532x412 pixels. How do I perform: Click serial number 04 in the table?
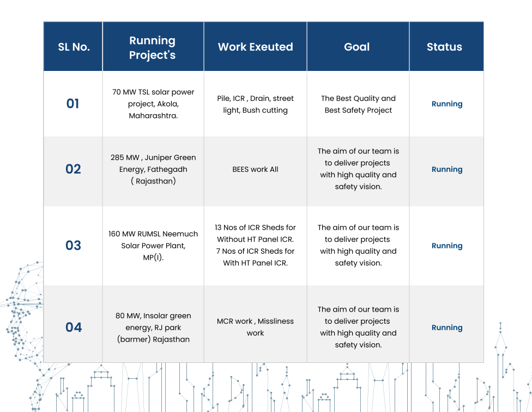[74, 327]
